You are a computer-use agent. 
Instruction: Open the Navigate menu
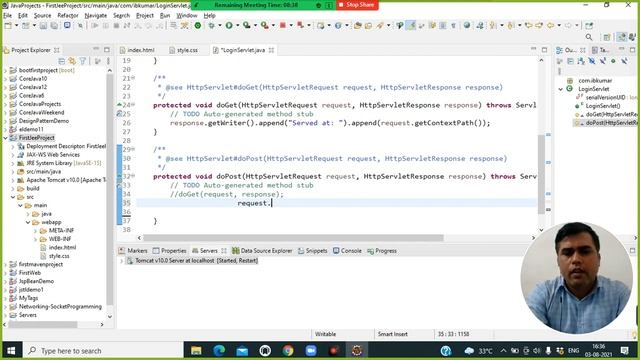[x=96, y=16]
